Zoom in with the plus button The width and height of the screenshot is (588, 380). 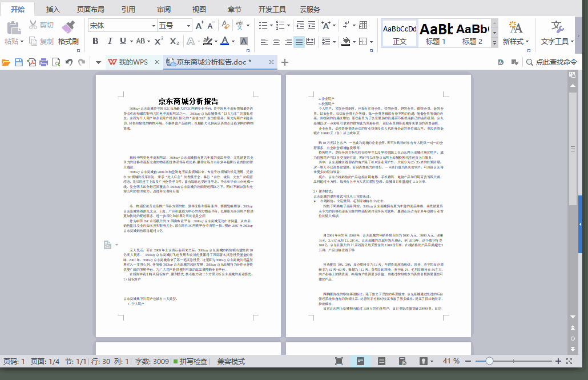coord(558,361)
